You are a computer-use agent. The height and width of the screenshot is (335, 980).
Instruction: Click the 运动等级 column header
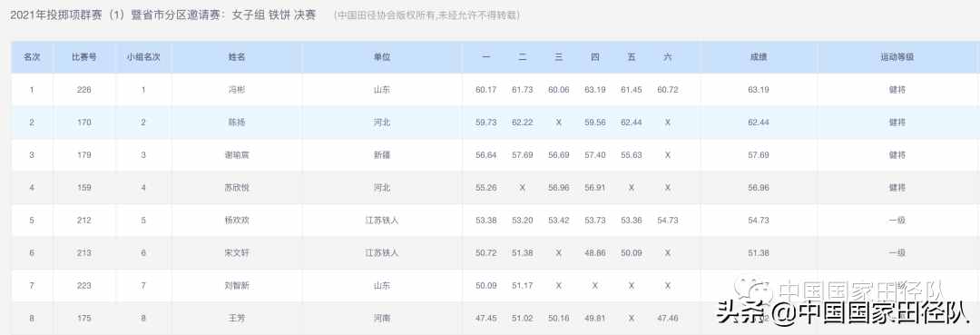coord(897,57)
